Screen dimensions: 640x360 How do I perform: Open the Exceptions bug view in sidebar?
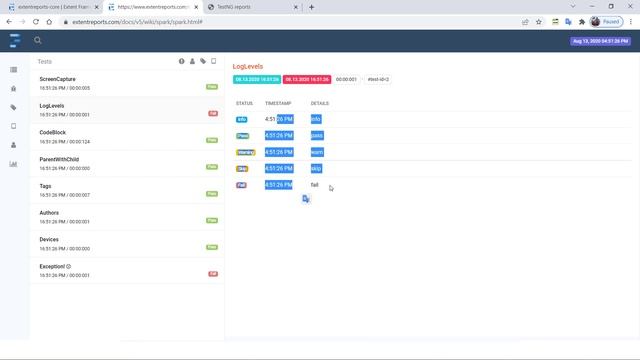(x=13, y=89)
